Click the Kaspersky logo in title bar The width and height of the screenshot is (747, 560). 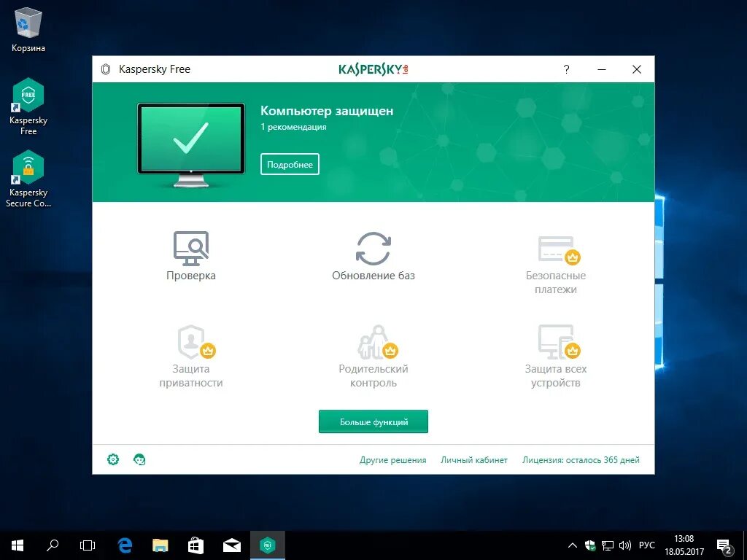pyautogui.click(x=373, y=69)
